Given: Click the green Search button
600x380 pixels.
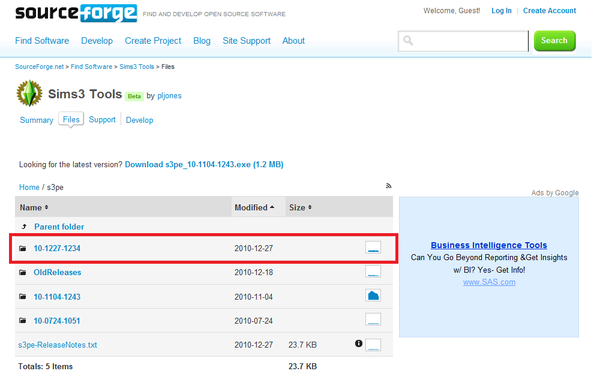Looking at the screenshot, I should (555, 41).
